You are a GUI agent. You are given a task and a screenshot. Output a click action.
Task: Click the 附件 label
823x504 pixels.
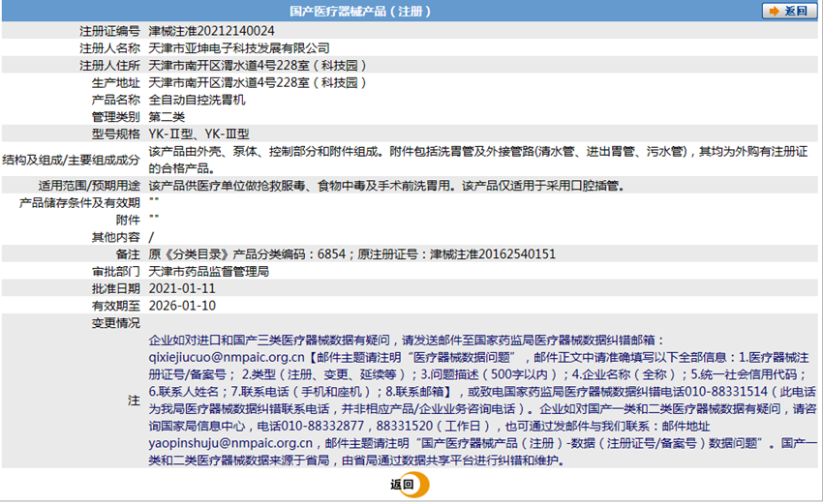click(x=128, y=220)
